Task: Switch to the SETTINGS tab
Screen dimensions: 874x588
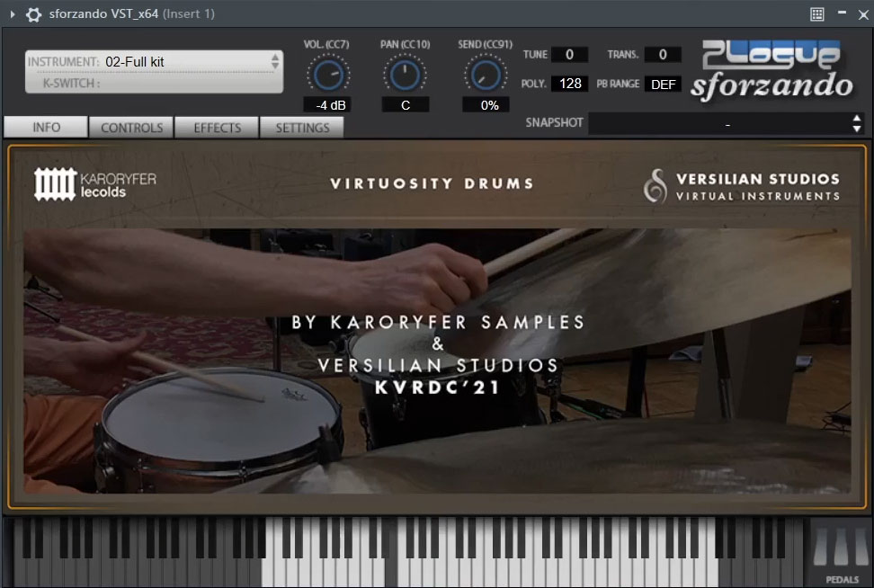Action: [301, 128]
